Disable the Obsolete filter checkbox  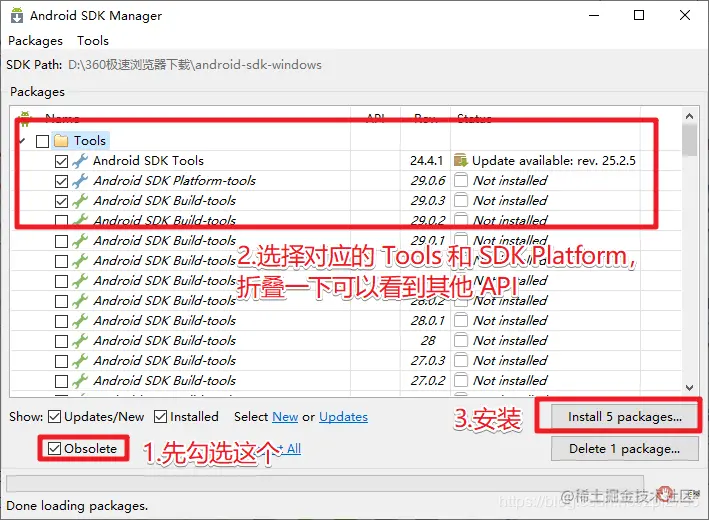[54, 449]
